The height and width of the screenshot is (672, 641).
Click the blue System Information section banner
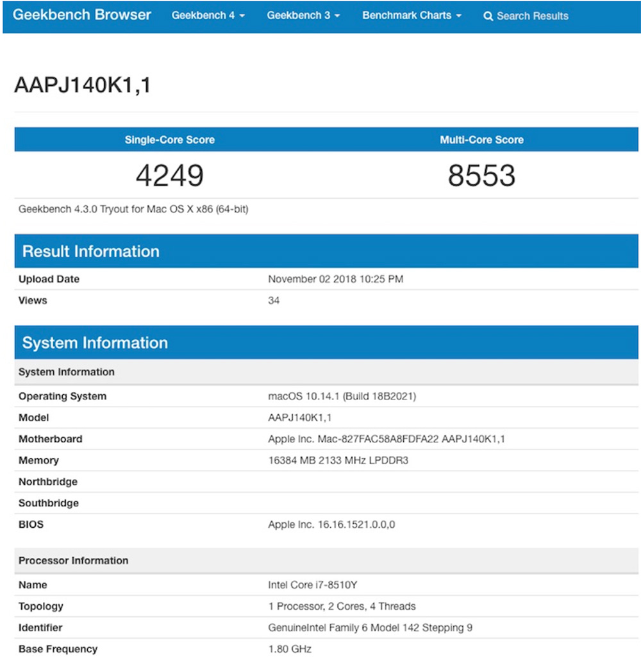95,342
